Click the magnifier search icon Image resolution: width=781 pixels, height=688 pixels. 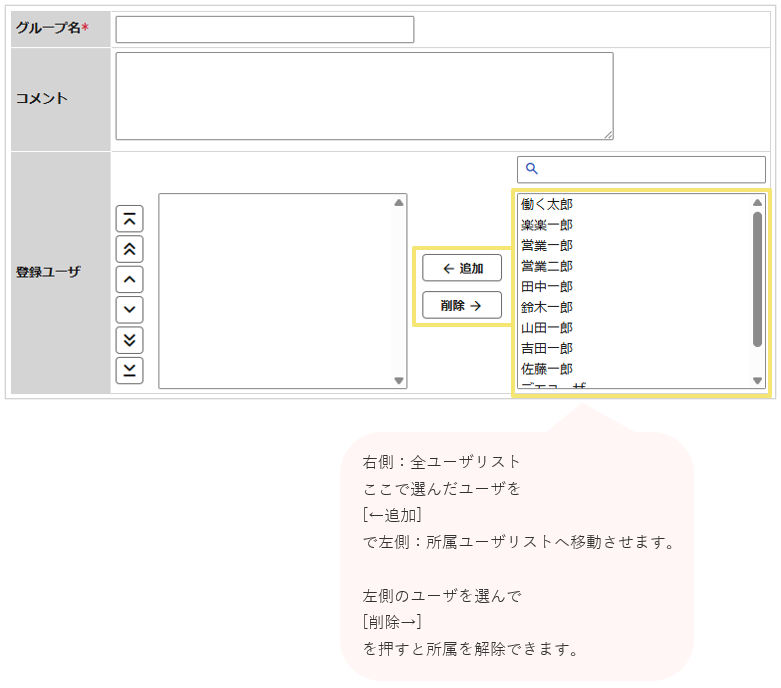[x=531, y=169]
